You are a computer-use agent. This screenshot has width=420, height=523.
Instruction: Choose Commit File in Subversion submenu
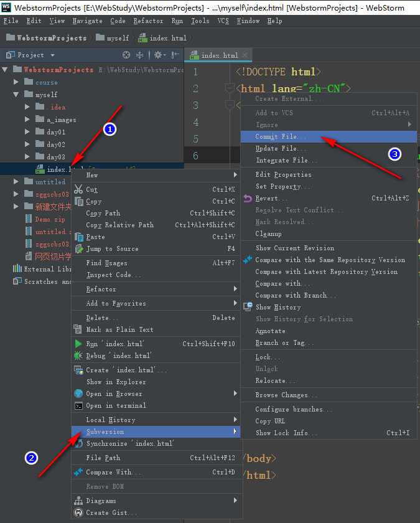(329, 136)
